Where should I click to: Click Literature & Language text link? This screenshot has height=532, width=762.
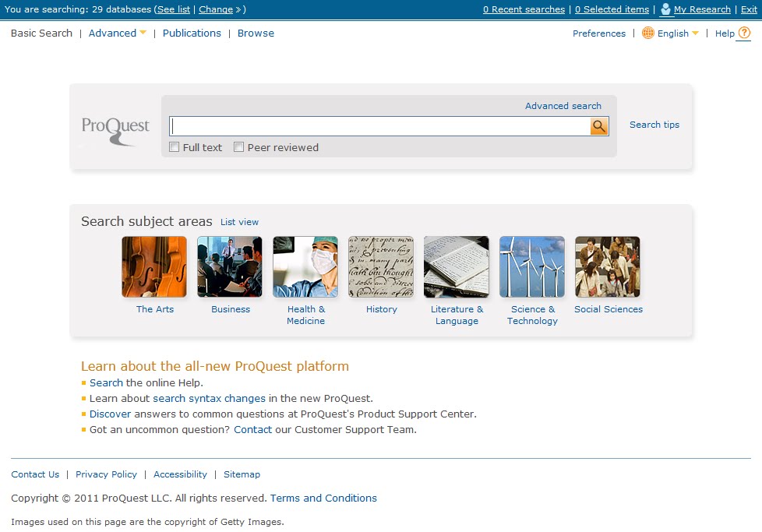[x=457, y=315]
